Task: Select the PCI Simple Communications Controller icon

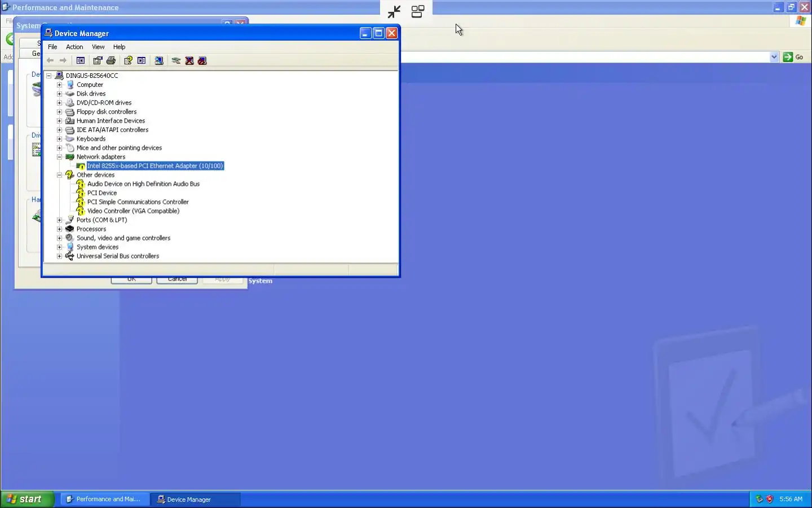Action: click(81, 202)
